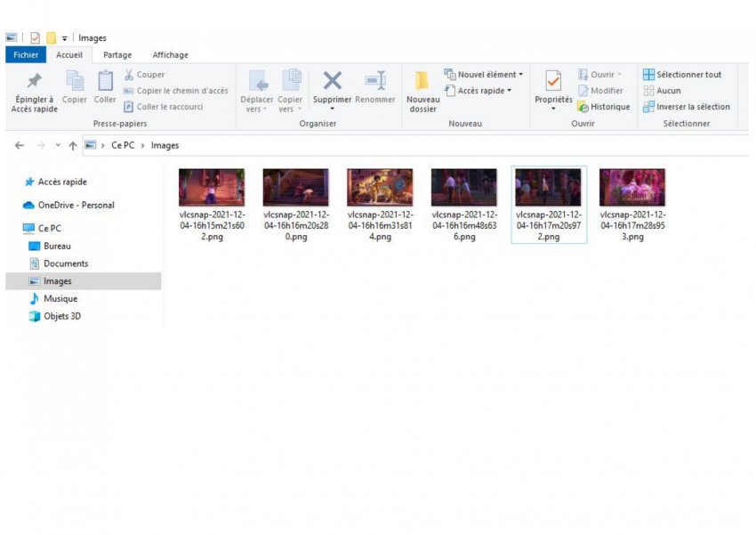Open the Nouvel élément dropdown

[484, 75]
